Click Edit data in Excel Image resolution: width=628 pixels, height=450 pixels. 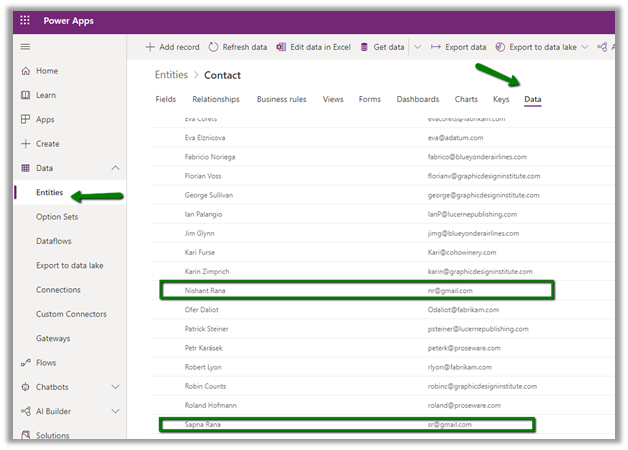313,47
